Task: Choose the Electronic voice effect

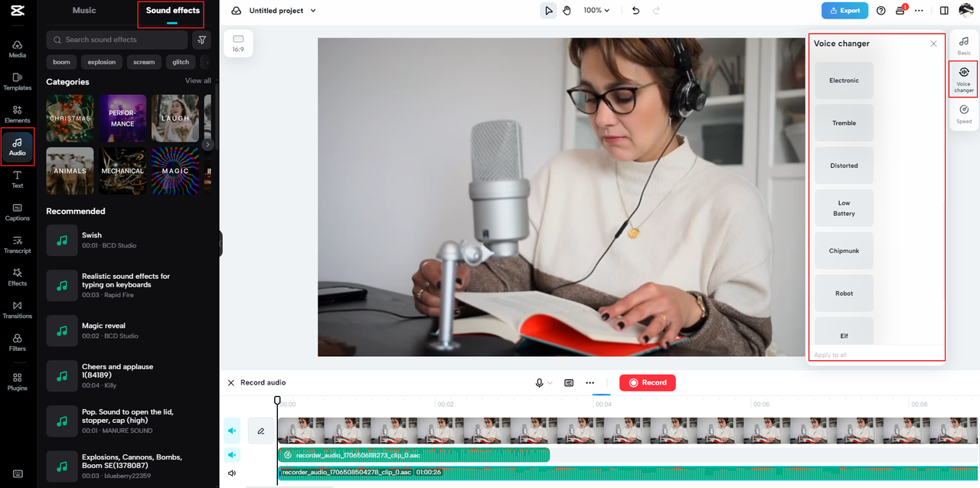Action: coord(844,80)
